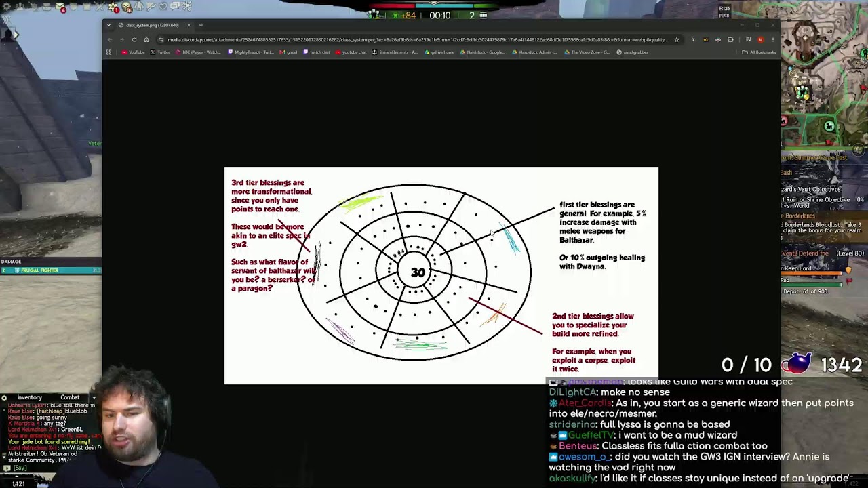Open the mail envelope icon with badge 4
The height and width of the screenshot is (488, 868).
coord(60,7)
